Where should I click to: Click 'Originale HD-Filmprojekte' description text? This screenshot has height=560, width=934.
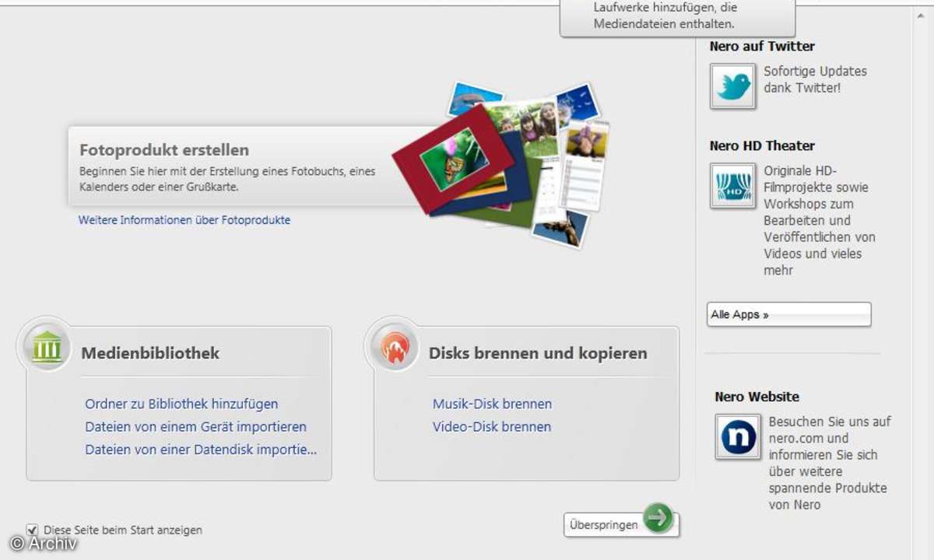(x=819, y=220)
